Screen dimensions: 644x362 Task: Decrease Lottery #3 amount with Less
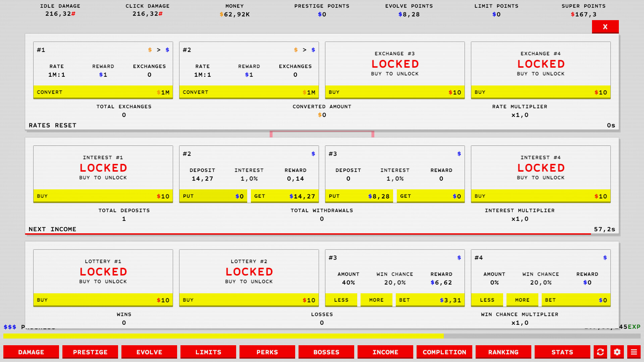341,300
